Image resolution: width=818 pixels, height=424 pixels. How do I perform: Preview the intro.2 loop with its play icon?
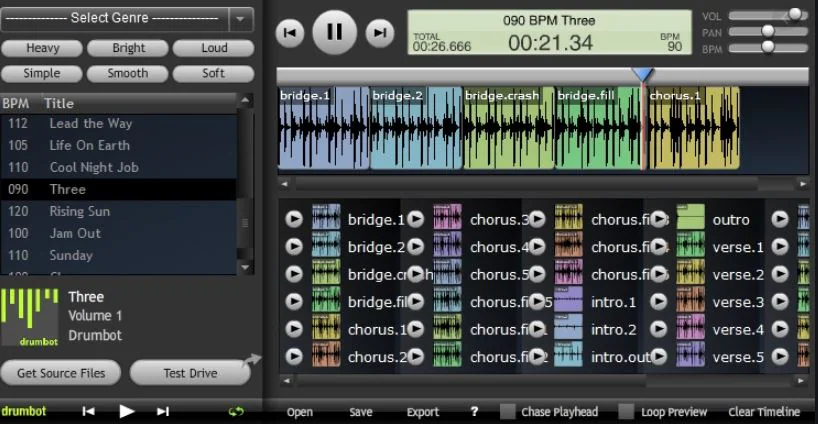pyautogui.click(x=537, y=329)
